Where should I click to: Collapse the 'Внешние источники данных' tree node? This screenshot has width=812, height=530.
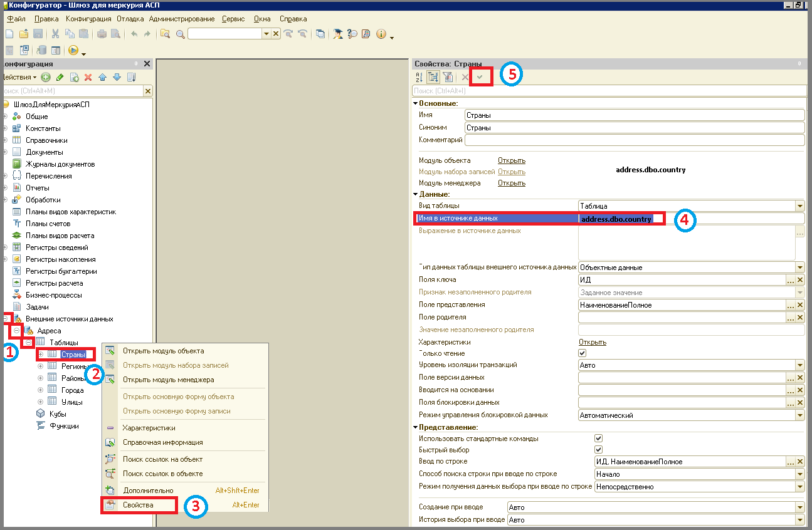point(6,319)
